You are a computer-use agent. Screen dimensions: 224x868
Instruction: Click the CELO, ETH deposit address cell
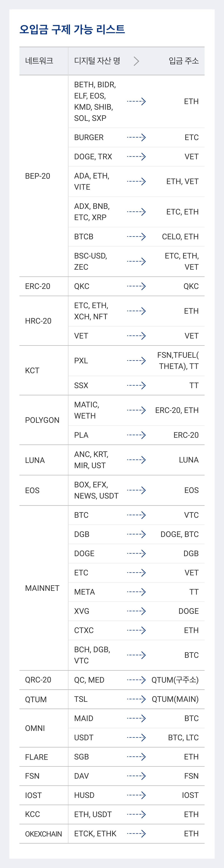[x=181, y=236]
